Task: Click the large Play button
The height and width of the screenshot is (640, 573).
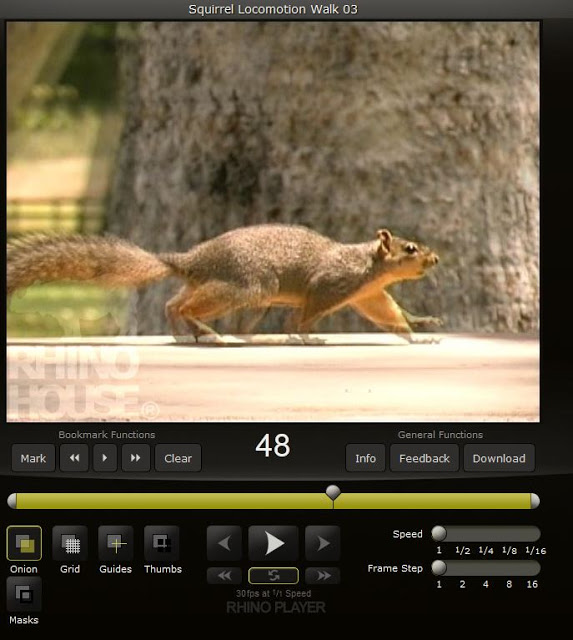Action: click(273, 543)
